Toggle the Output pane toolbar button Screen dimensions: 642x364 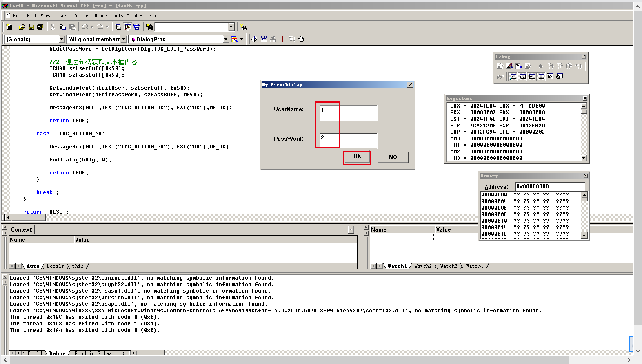[x=128, y=27]
